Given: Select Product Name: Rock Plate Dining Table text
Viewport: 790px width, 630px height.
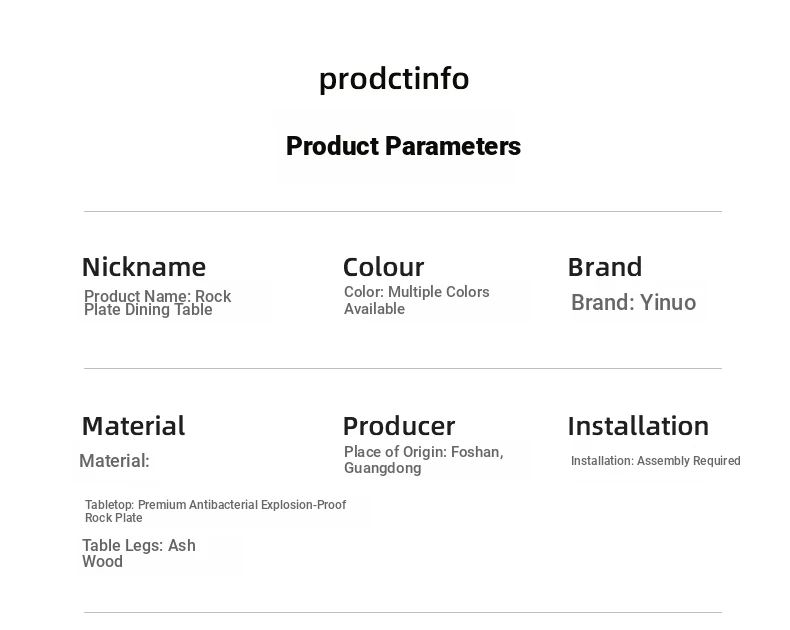Looking at the screenshot, I should [158, 303].
